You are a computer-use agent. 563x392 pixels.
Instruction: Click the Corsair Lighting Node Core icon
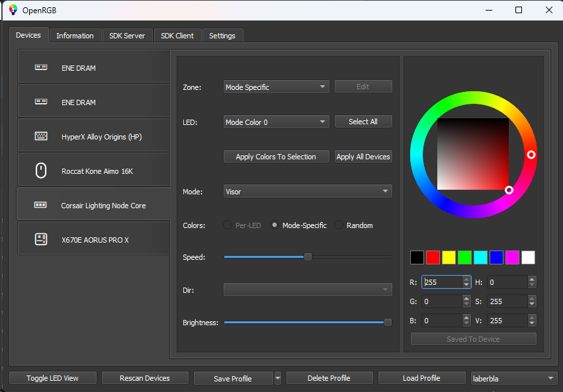pyautogui.click(x=40, y=205)
